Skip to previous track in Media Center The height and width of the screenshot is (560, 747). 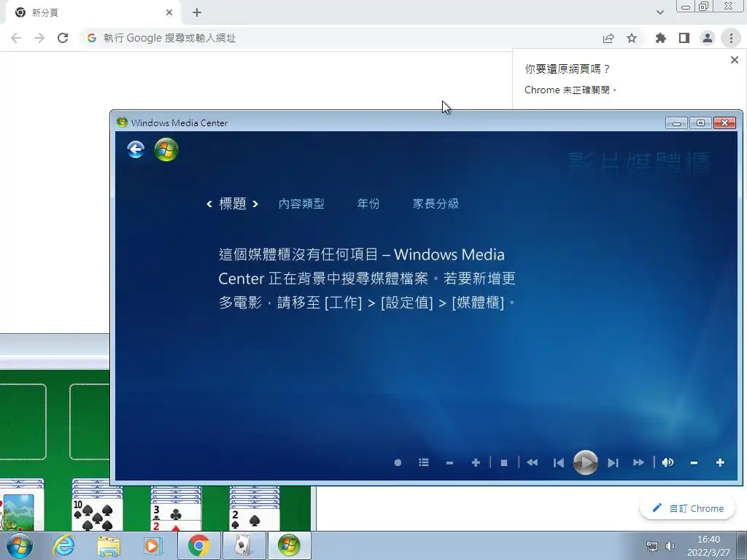[558, 462]
